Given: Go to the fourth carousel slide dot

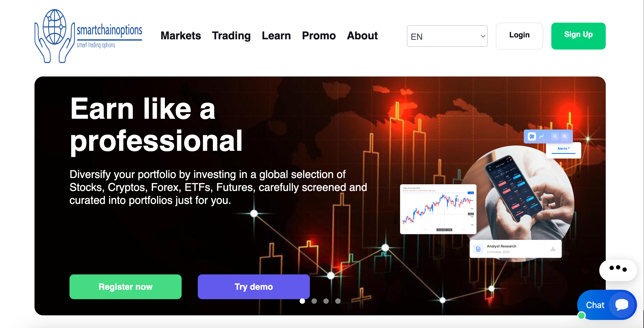Looking at the screenshot, I should pos(338,301).
